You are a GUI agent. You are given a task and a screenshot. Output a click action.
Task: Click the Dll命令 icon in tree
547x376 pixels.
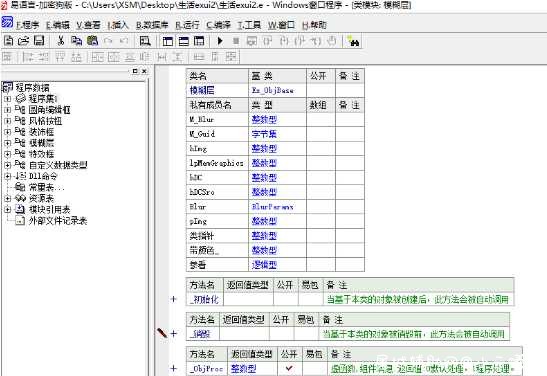pyautogui.click(x=21, y=176)
